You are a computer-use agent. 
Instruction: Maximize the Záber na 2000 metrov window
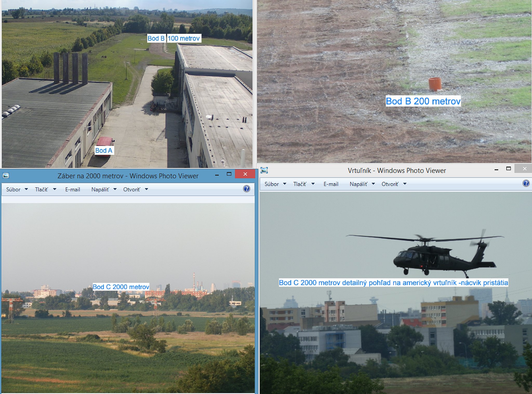click(229, 174)
